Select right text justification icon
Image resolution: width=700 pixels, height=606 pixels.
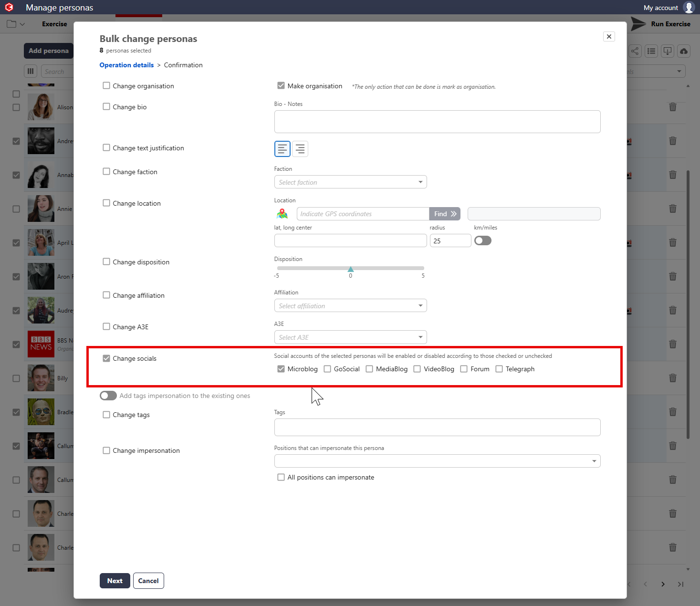coord(300,149)
